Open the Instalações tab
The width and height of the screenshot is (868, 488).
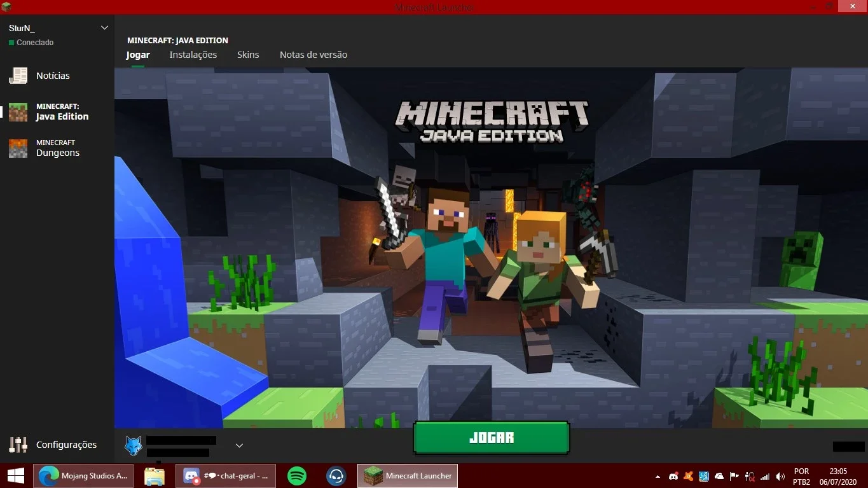point(193,55)
